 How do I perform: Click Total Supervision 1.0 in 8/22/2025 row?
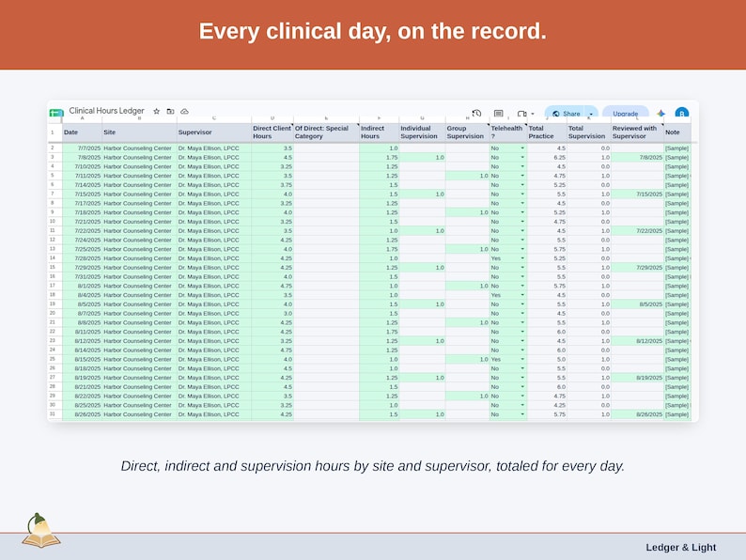click(x=588, y=397)
